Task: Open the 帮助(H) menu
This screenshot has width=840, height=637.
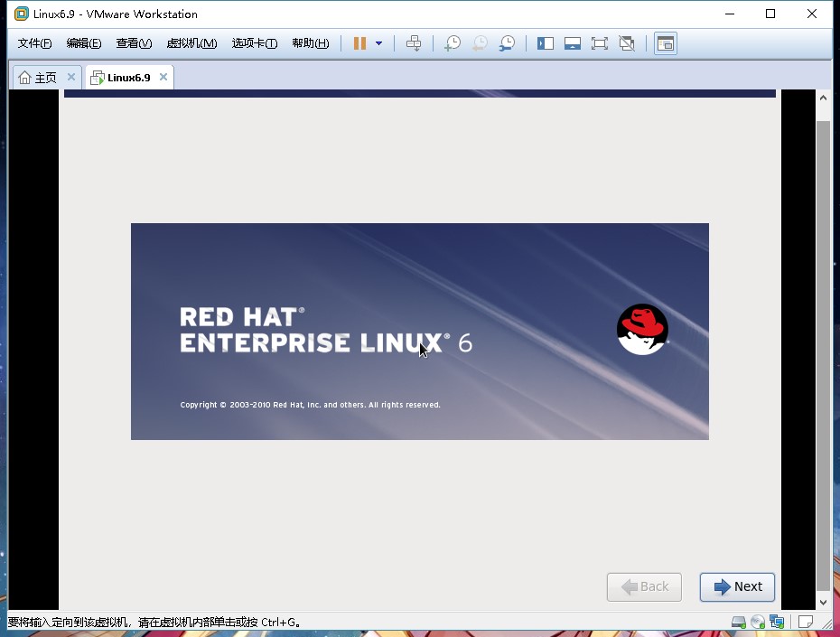Action: (x=310, y=43)
